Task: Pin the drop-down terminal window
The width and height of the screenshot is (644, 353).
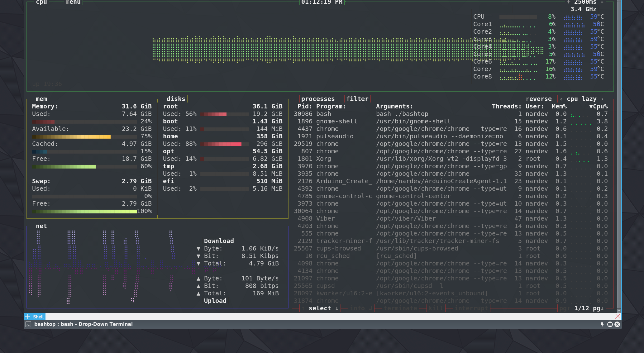Action: pos(603,324)
